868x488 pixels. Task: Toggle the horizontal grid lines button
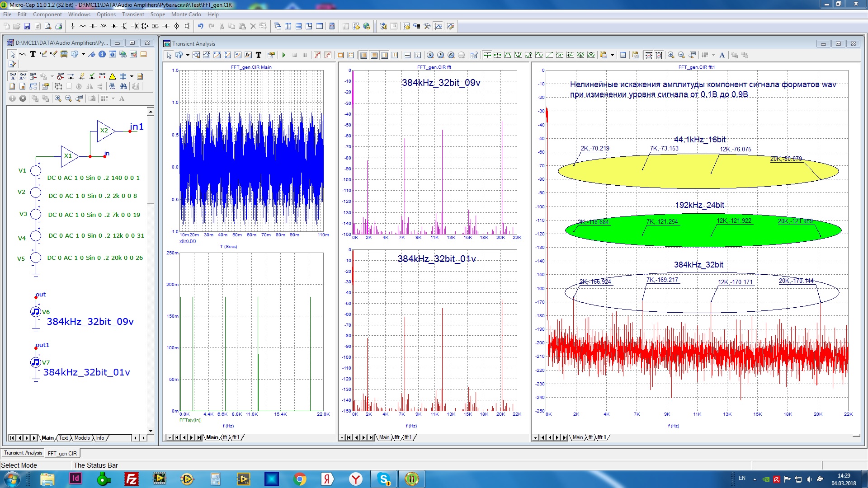coord(374,55)
